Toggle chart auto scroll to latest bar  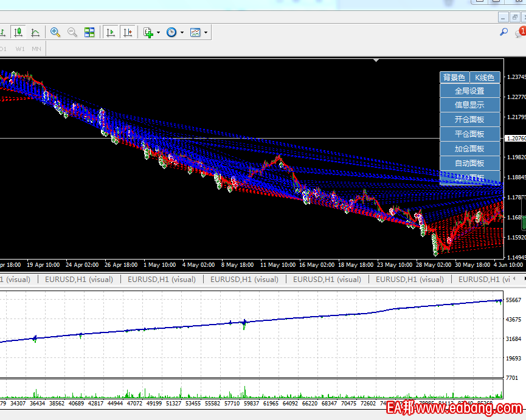point(110,32)
